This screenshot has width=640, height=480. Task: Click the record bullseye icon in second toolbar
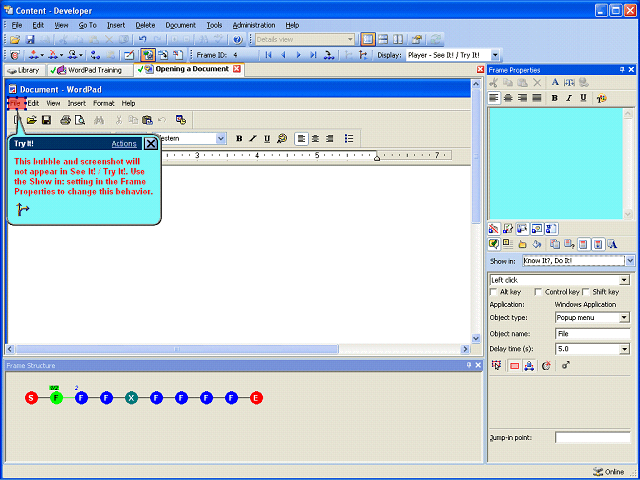pos(15,55)
